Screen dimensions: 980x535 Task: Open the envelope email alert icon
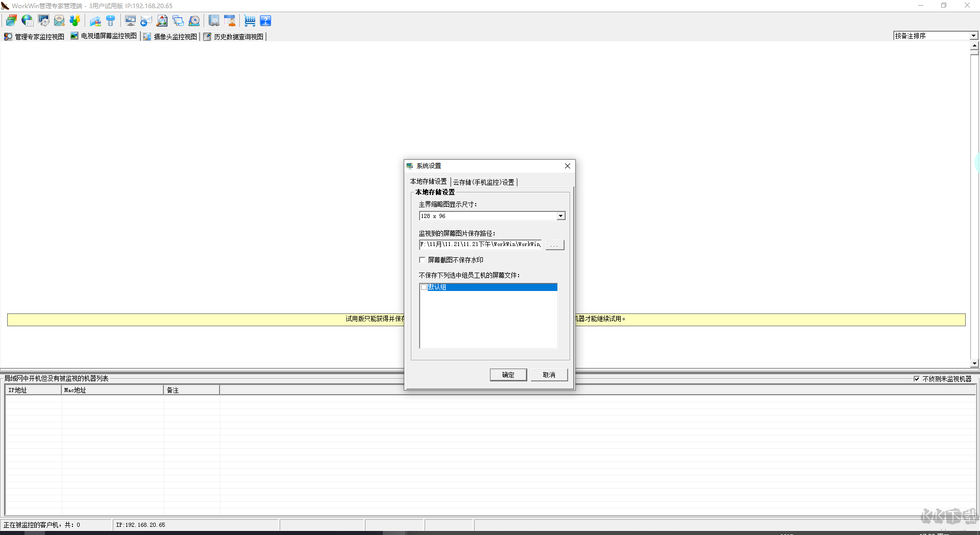(59, 20)
